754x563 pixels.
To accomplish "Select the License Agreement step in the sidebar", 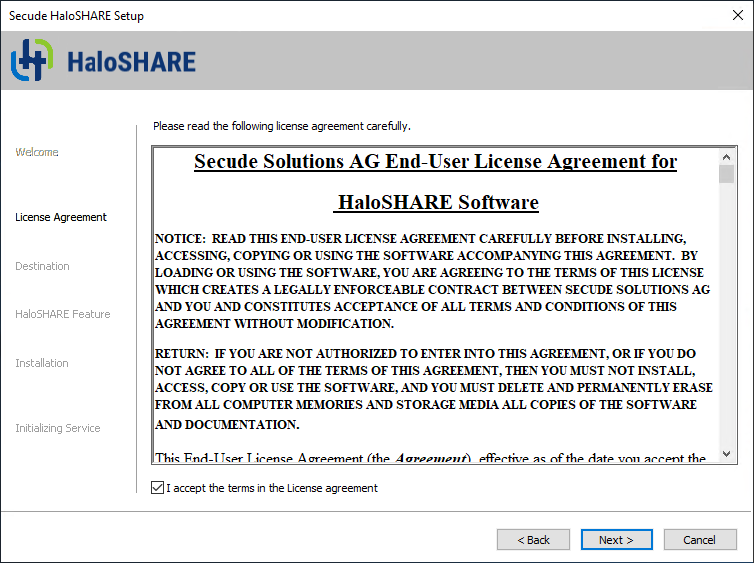I will 61,217.
